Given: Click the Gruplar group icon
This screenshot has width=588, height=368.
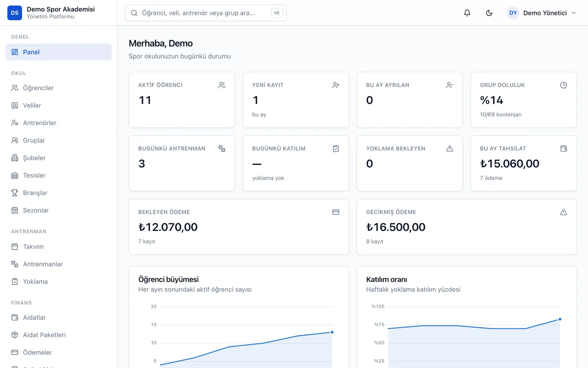Looking at the screenshot, I should click(x=15, y=140).
